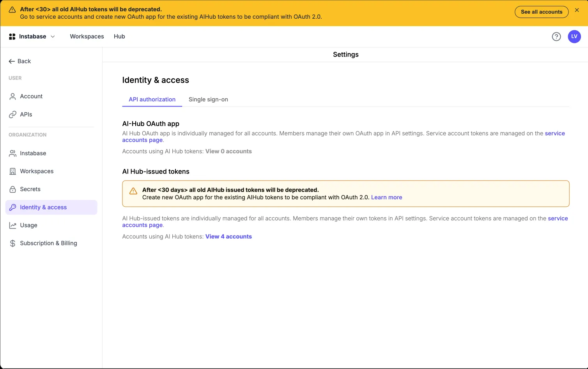
Task: Click View 0 accounts link
Action: (228, 151)
